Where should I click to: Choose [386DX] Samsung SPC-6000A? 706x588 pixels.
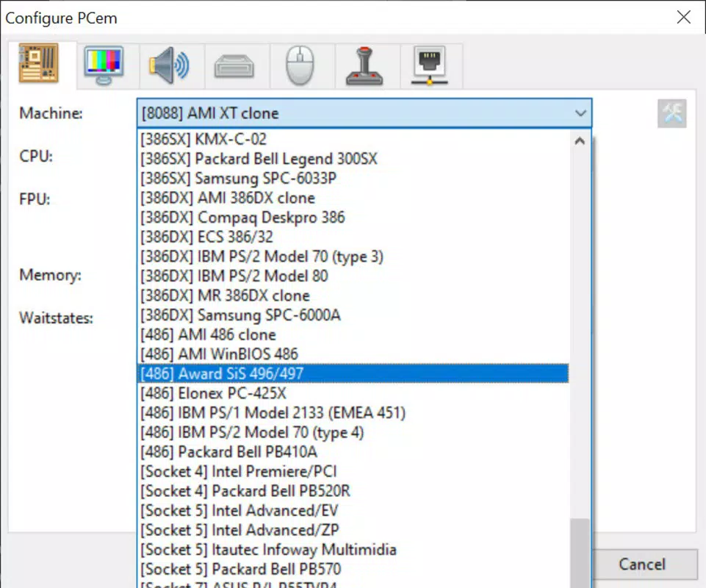pos(353,315)
